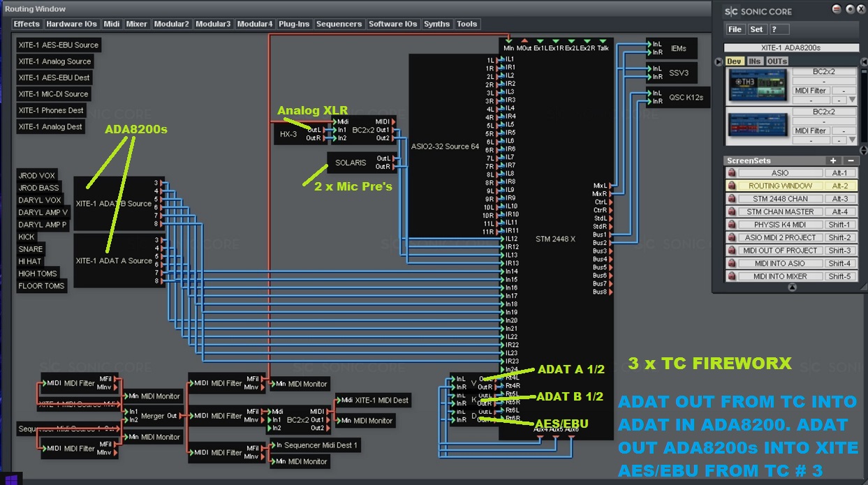Open the Set menu in Sonic Core panel
Viewport: 868px width, 485px height.
757,29
